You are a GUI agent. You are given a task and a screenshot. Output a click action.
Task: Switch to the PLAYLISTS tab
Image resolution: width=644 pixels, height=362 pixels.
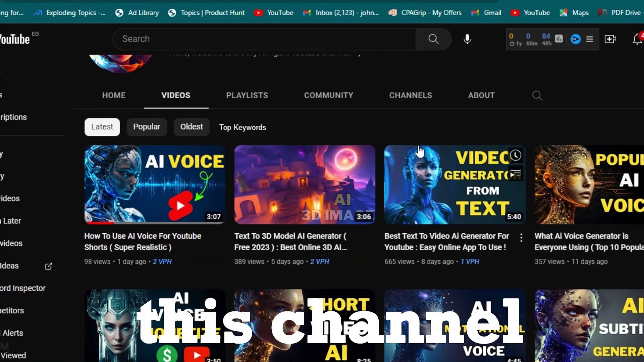pos(247,96)
